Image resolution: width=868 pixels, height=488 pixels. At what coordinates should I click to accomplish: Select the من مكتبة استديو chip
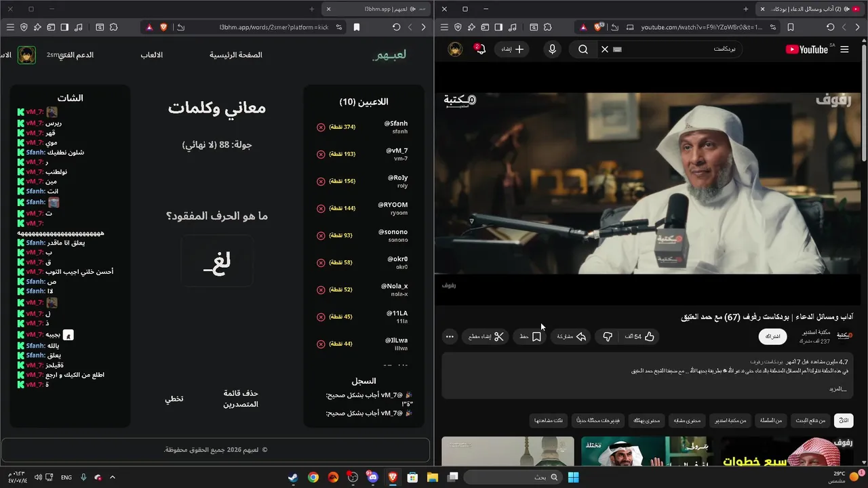pyautogui.click(x=731, y=421)
